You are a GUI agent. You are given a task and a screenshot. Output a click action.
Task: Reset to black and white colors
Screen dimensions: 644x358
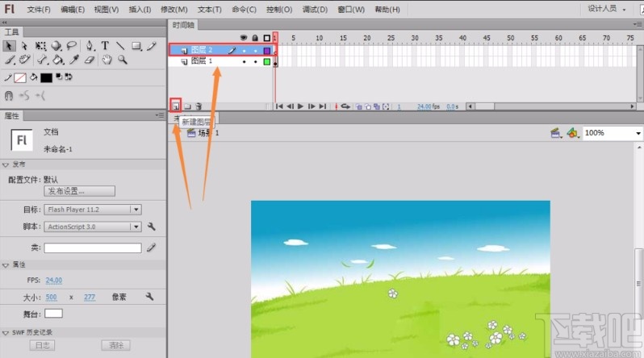(x=59, y=77)
